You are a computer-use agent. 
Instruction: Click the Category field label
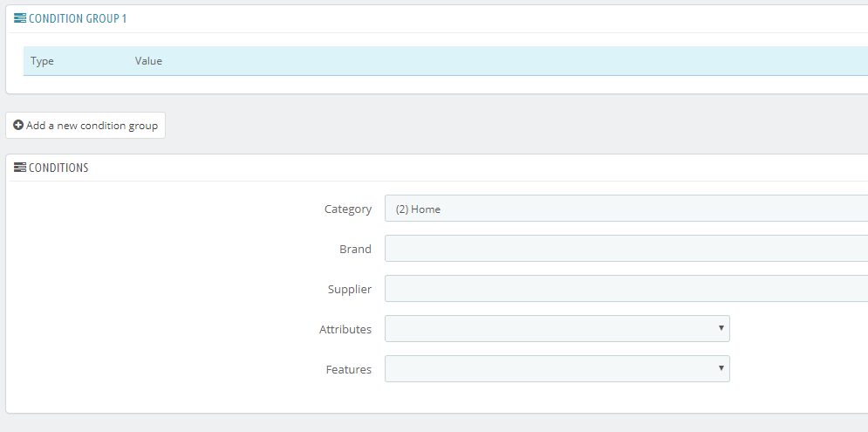347,209
